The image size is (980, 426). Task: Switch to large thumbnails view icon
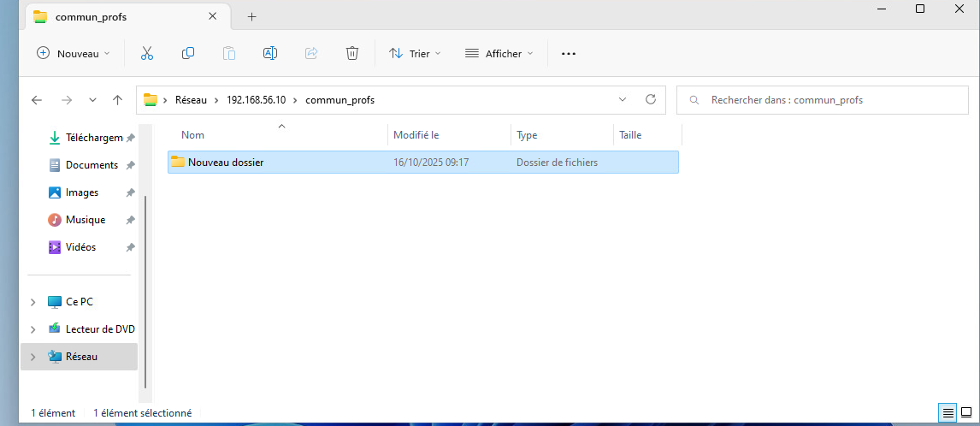pos(966,413)
